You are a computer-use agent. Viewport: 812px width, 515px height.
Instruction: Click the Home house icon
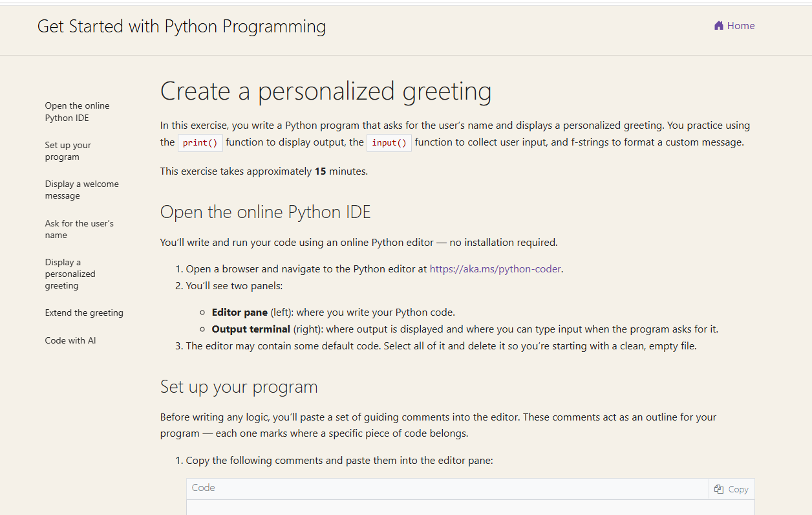click(x=718, y=26)
